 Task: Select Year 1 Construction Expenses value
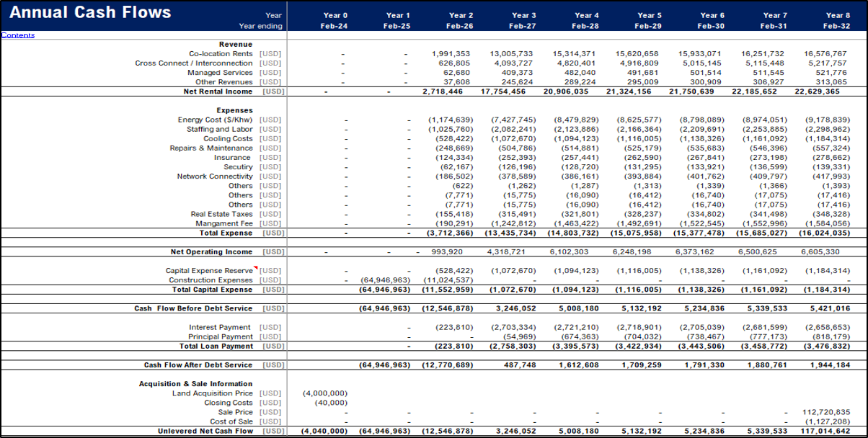[x=385, y=280]
